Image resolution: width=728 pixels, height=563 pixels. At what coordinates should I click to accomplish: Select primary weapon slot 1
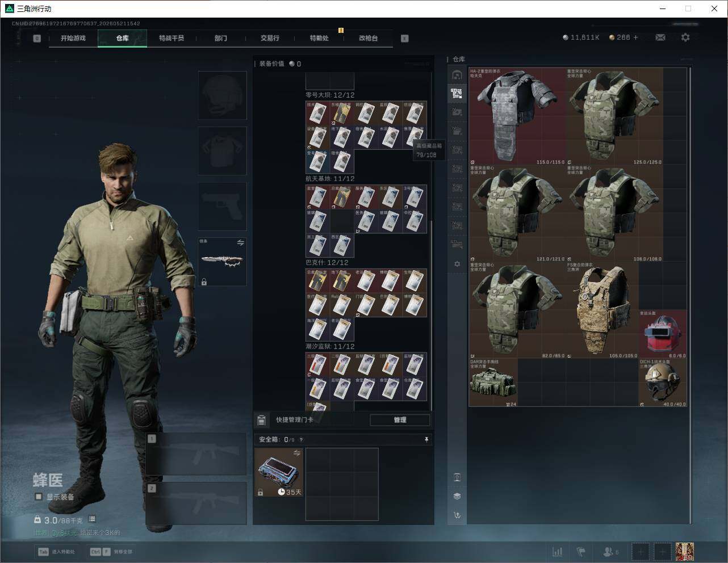click(x=196, y=454)
